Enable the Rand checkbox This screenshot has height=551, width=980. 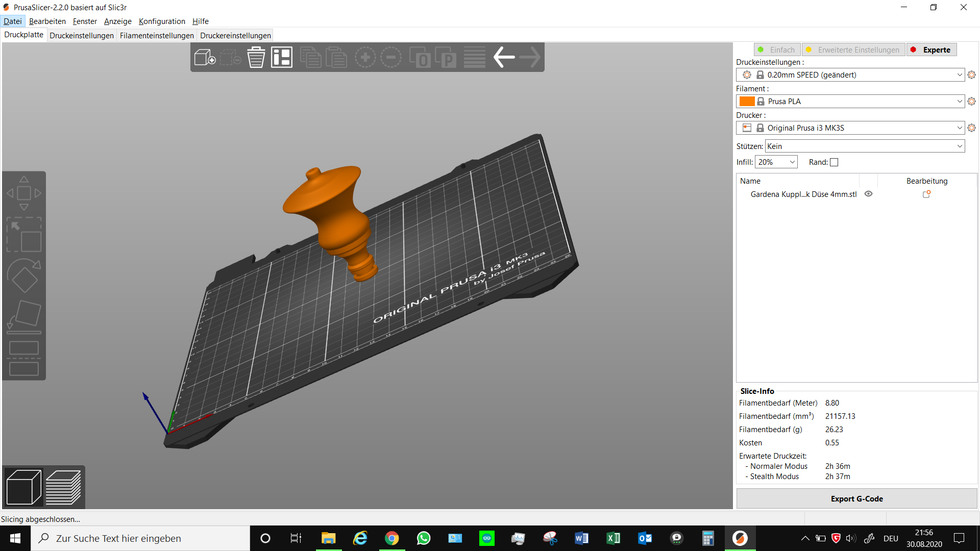tap(834, 162)
